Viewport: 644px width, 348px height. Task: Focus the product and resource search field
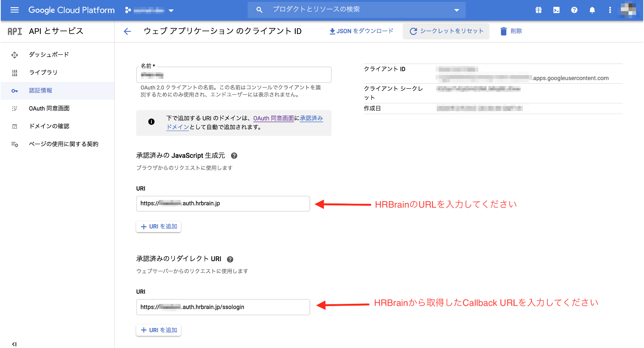[x=356, y=10]
